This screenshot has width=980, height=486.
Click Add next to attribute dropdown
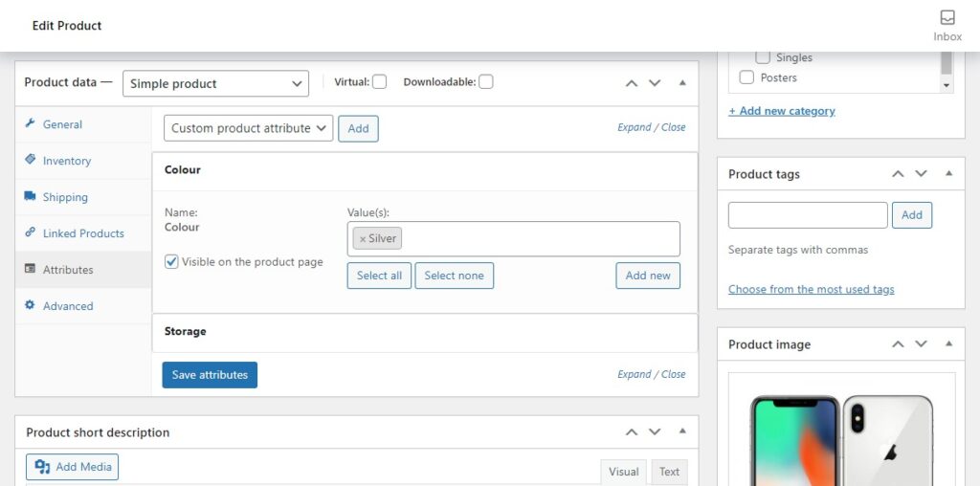358,128
